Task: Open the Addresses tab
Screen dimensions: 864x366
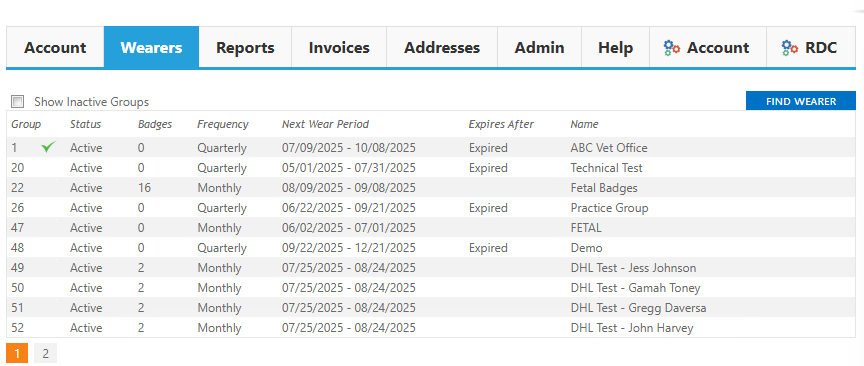Action: [442, 47]
